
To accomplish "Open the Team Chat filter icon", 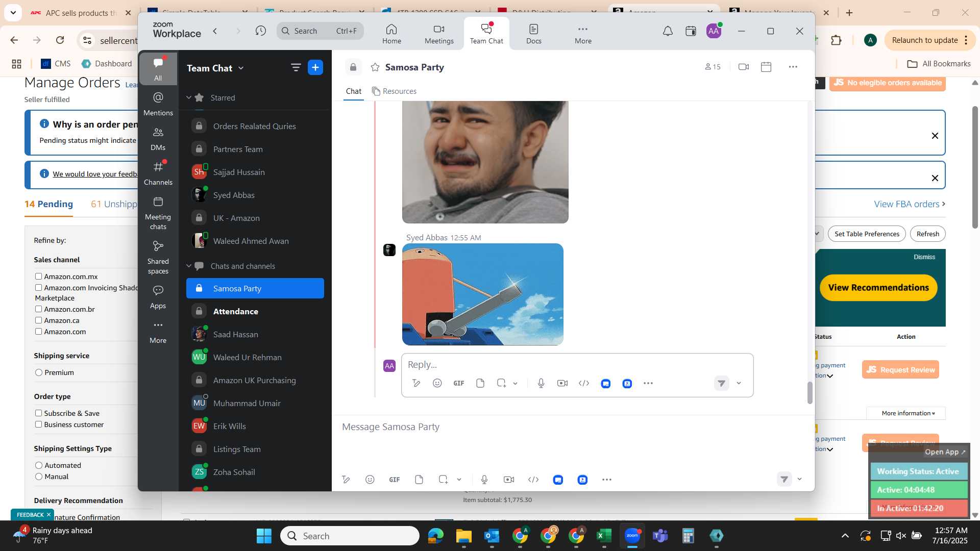I will [x=296, y=67].
